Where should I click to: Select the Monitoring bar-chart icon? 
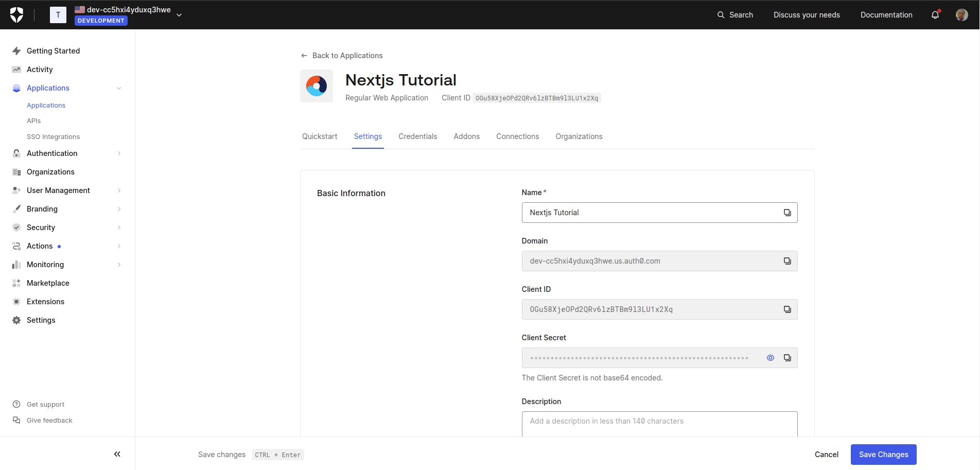pos(16,264)
